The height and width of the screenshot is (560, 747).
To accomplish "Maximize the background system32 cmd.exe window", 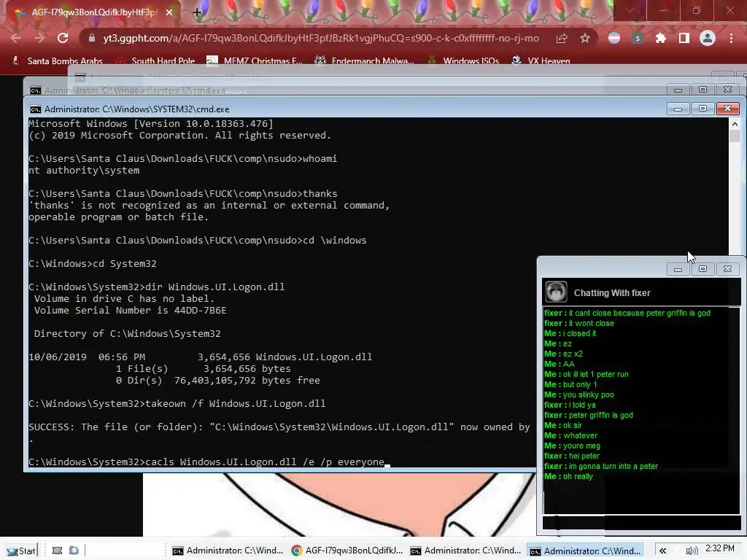I will [x=703, y=90].
